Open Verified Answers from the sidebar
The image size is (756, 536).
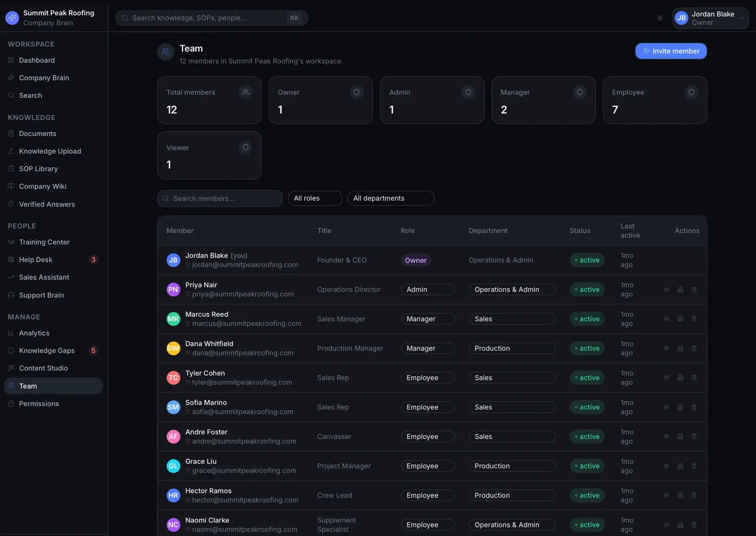[53, 204]
